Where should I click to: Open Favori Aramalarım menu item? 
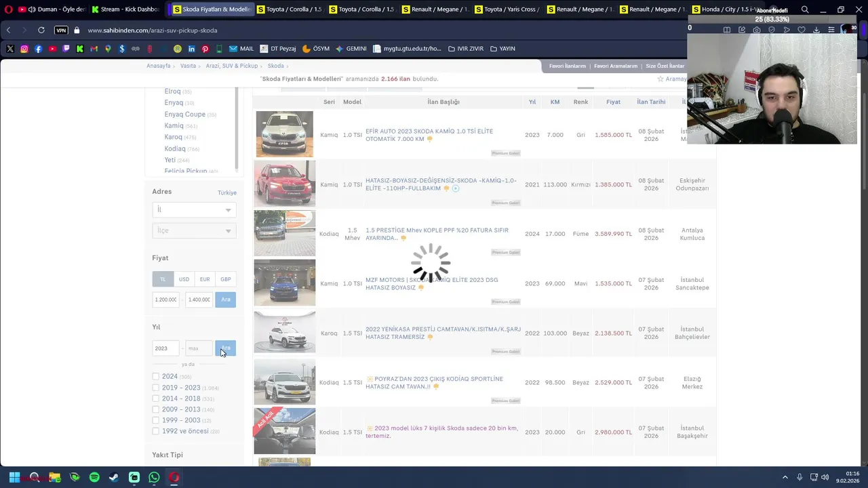click(x=616, y=66)
